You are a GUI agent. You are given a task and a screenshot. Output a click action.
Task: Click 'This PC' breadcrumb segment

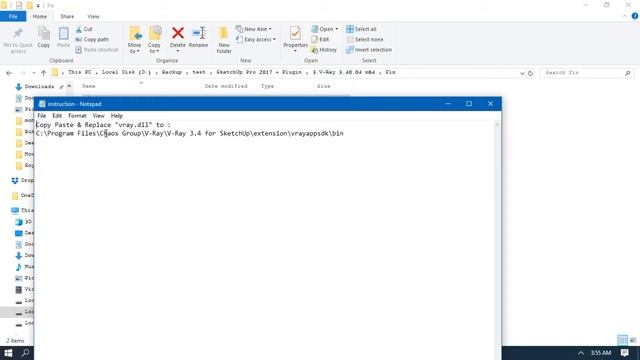coord(80,72)
